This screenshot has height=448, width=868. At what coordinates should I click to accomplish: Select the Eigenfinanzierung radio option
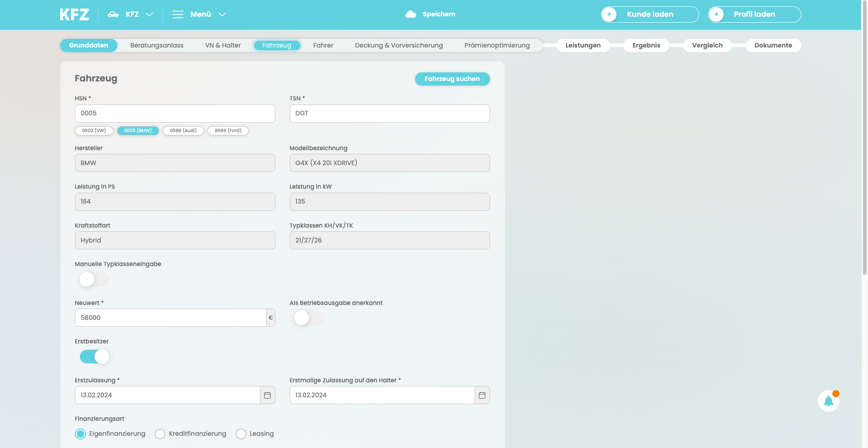point(80,434)
